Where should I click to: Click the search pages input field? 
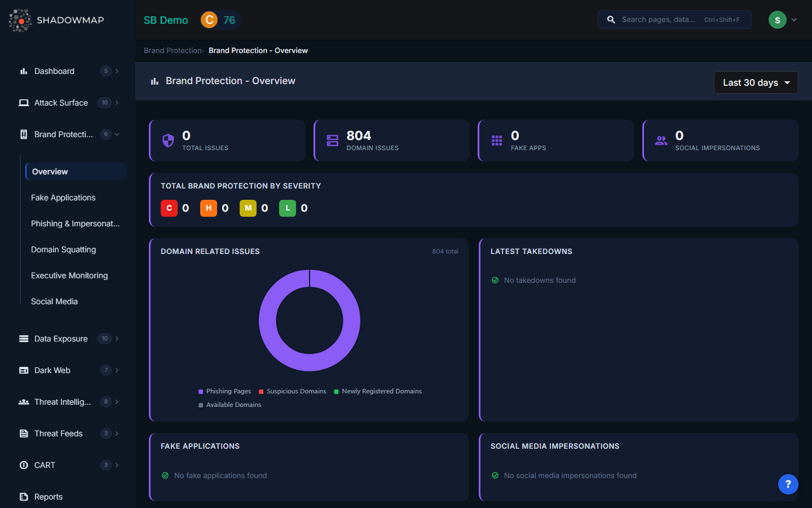tap(674, 19)
